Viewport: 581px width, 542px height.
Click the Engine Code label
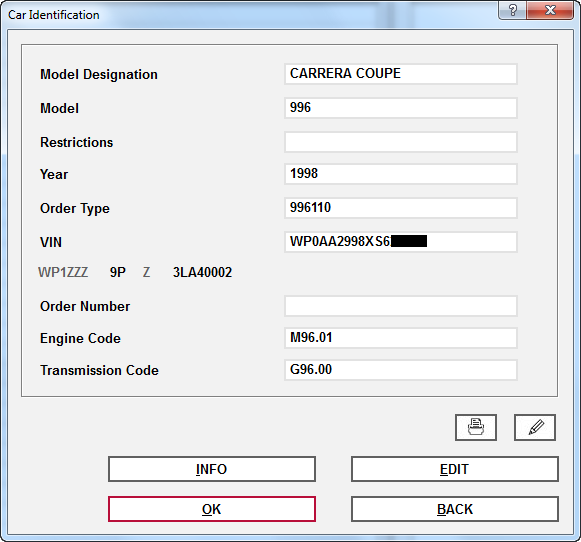click(80, 339)
